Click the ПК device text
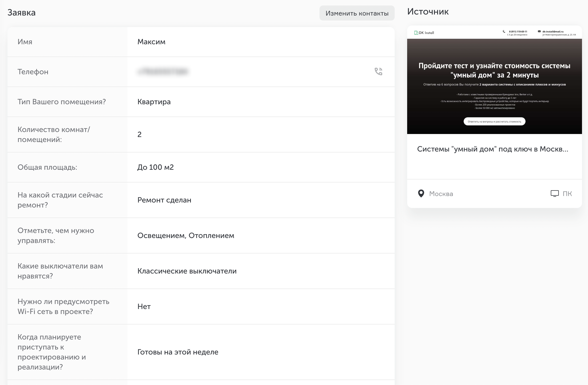 coord(567,194)
